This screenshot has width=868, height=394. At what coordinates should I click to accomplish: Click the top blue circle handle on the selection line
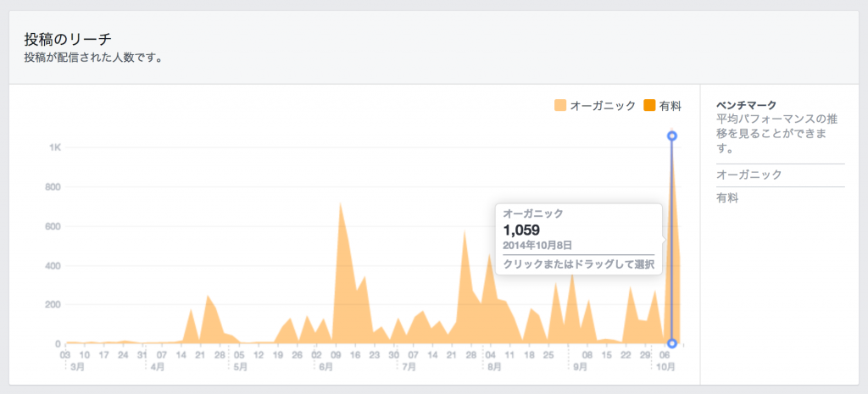(x=672, y=136)
